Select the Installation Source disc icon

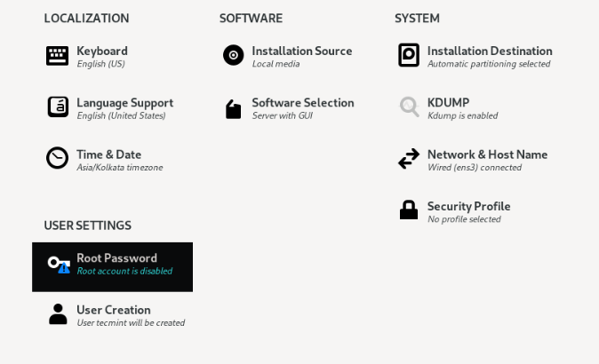coord(233,55)
